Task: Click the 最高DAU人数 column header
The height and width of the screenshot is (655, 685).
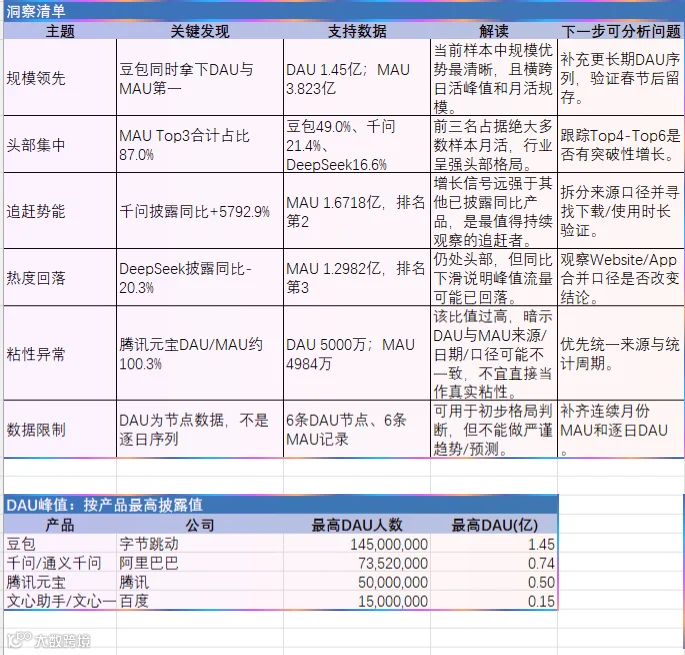Action: coord(357,525)
